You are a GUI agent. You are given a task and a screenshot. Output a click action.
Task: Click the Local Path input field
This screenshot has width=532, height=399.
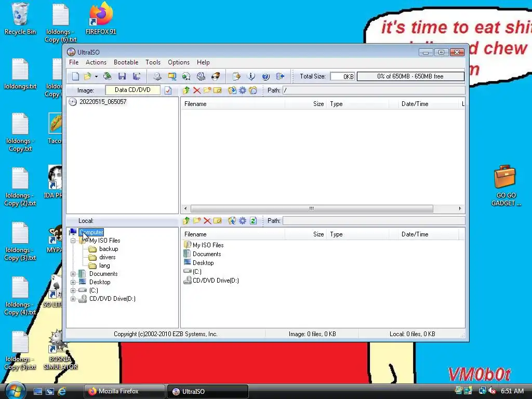tap(374, 221)
